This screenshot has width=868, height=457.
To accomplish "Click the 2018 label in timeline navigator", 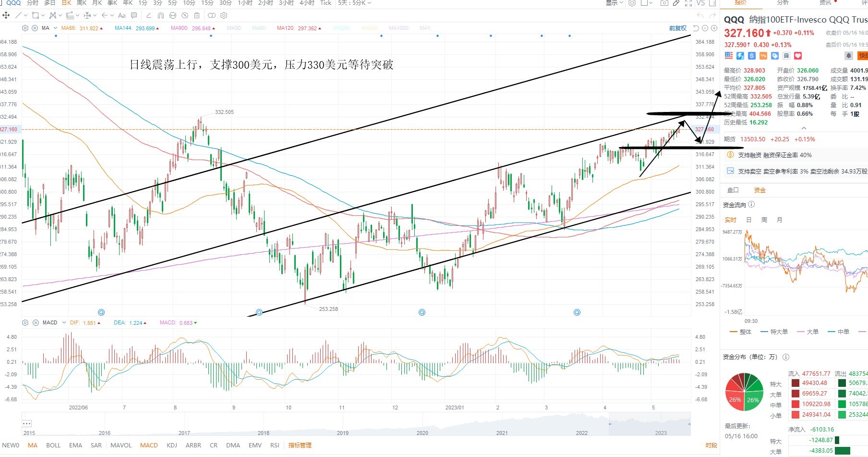I will [x=264, y=433].
